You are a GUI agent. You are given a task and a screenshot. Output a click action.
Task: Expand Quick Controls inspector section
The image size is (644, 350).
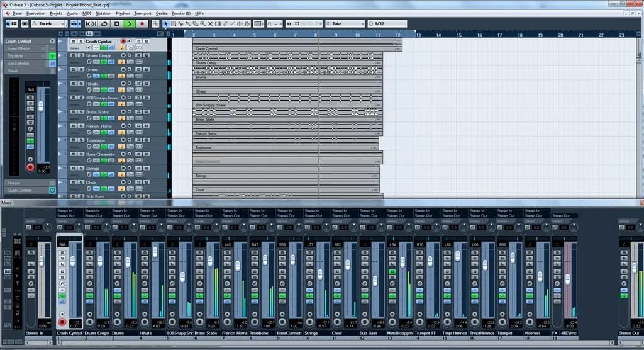coord(30,191)
